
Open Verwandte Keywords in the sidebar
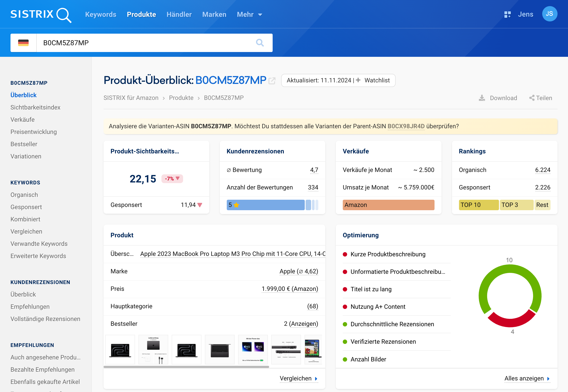[39, 244]
